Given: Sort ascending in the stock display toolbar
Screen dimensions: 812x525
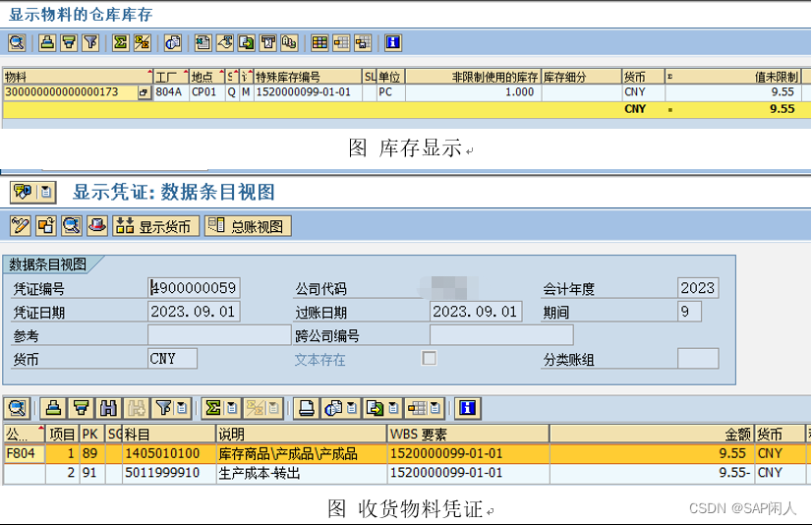Looking at the screenshot, I should [x=47, y=42].
